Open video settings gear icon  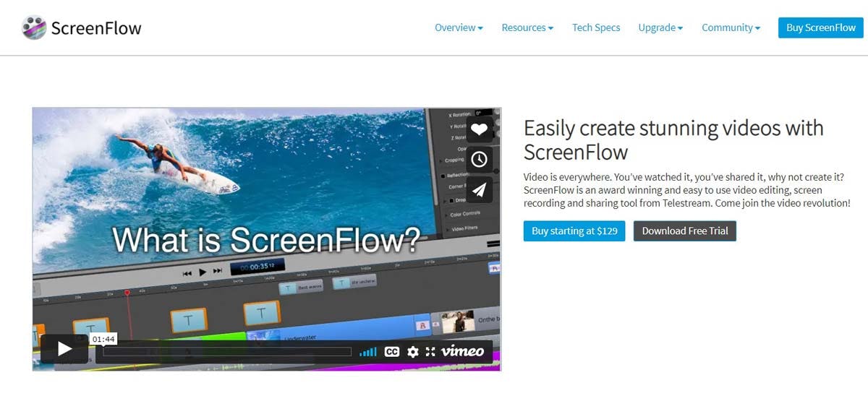[x=413, y=352]
